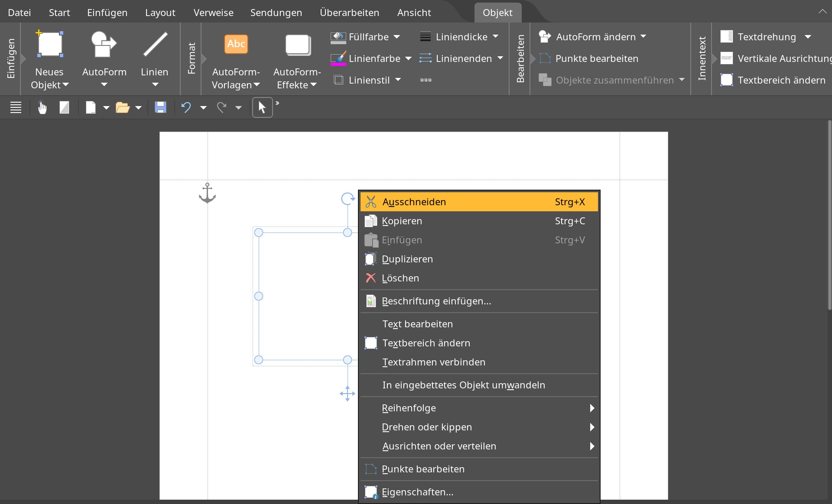
Task: Click the Linienstil icon
Action: click(x=339, y=80)
